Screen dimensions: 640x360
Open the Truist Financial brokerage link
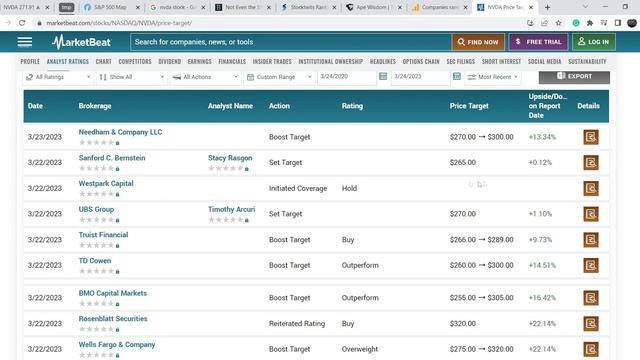(103, 235)
